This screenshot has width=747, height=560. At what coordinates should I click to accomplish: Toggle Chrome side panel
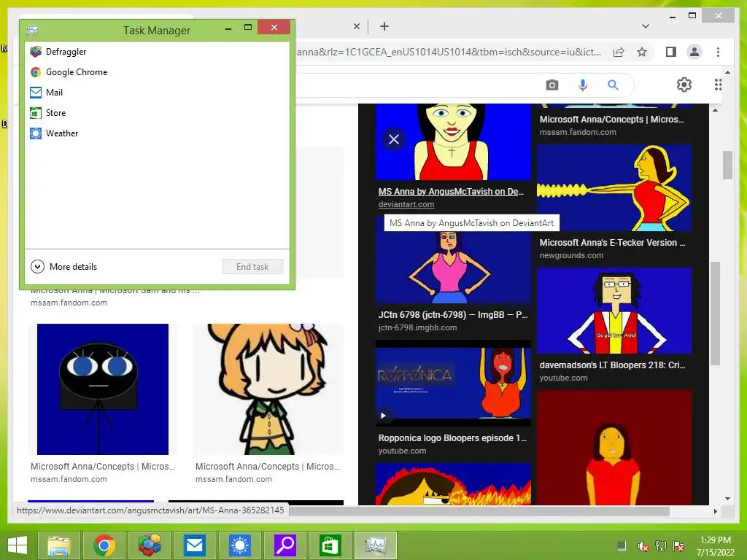pyautogui.click(x=671, y=52)
